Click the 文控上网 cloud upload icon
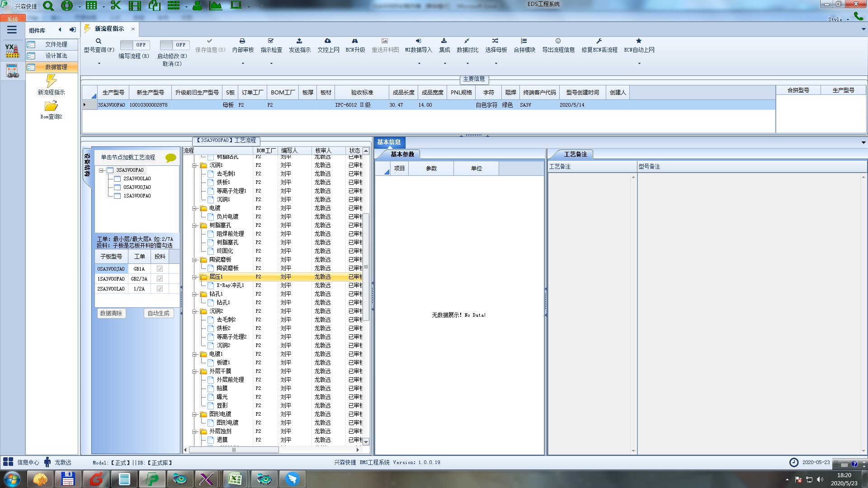Screen dimensions: 868x488 tap(328, 41)
